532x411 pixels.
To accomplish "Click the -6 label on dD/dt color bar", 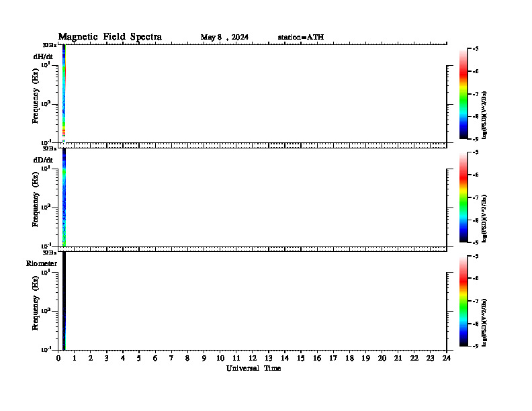I will [476, 175].
